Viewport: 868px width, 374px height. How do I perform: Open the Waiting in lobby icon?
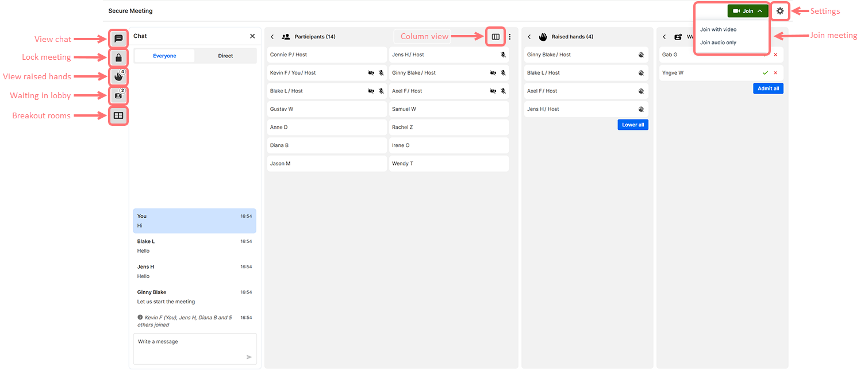coord(118,96)
